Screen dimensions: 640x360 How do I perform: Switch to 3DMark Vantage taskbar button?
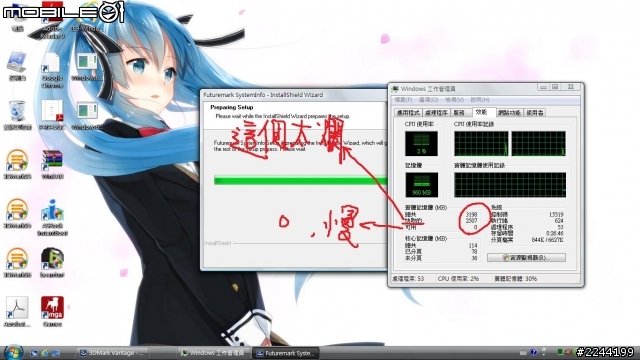point(112,353)
